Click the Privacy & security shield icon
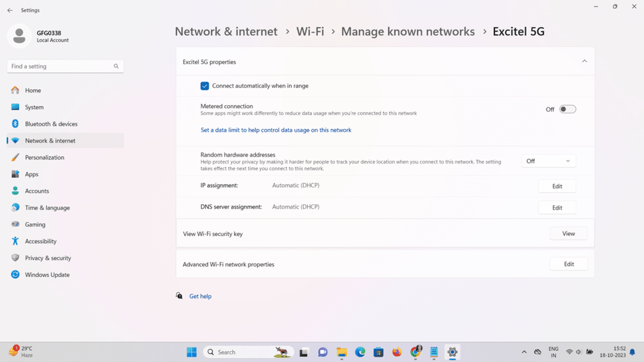This screenshot has width=644, height=362. tap(15, 258)
